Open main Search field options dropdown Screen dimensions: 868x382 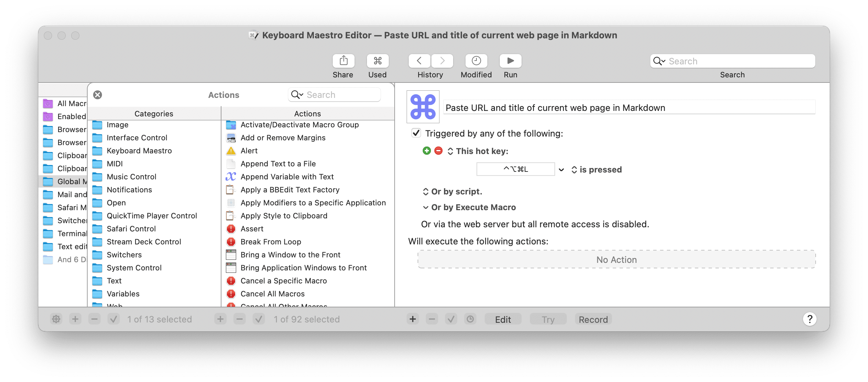pyautogui.click(x=659, y=61)
